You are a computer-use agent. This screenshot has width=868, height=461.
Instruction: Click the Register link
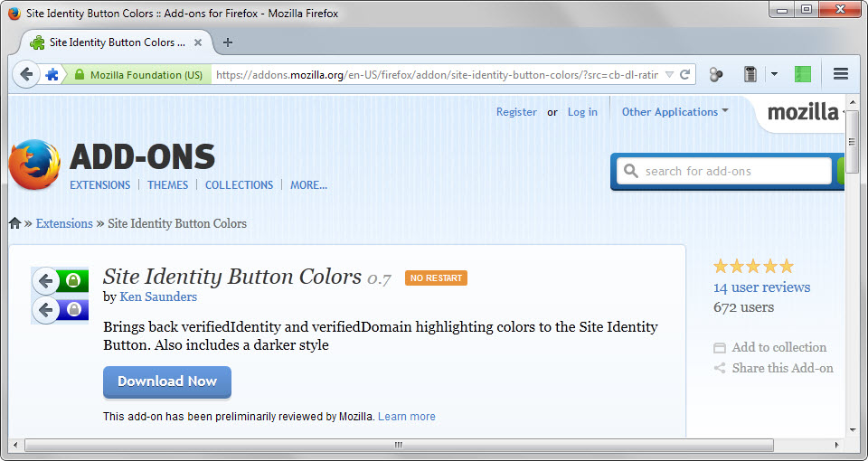pos(516,112)
